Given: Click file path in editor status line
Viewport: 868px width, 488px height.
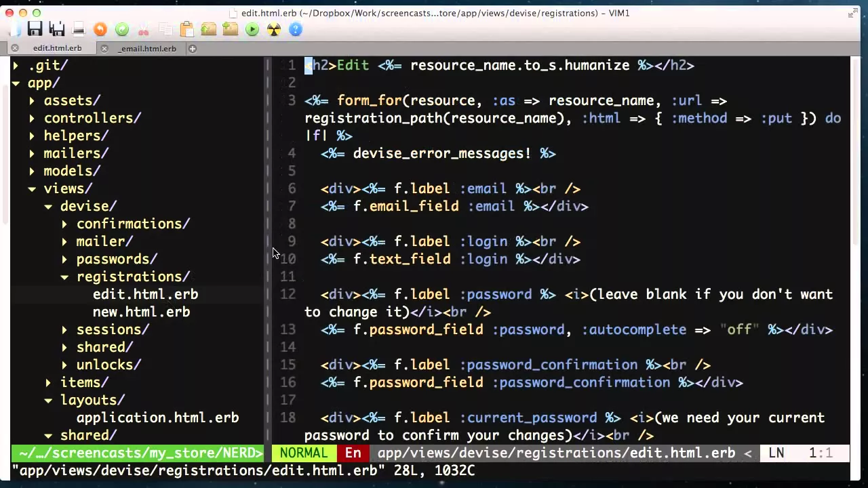Looking at the screenshot, I should click(556, 453).
